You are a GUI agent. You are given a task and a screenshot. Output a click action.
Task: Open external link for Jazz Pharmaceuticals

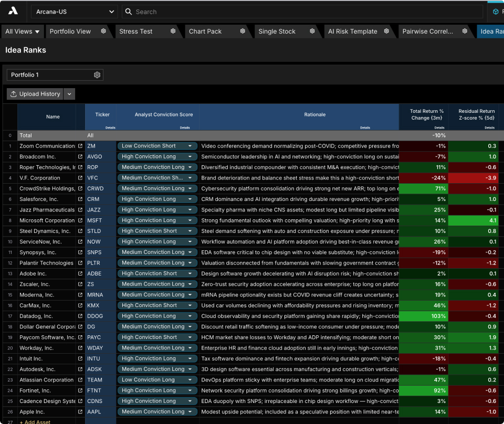click(x=80, y=210)
